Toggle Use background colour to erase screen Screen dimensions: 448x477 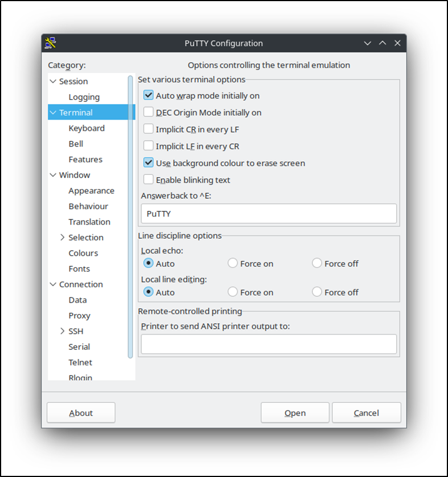pyautogui.click(x=148, y=163)
